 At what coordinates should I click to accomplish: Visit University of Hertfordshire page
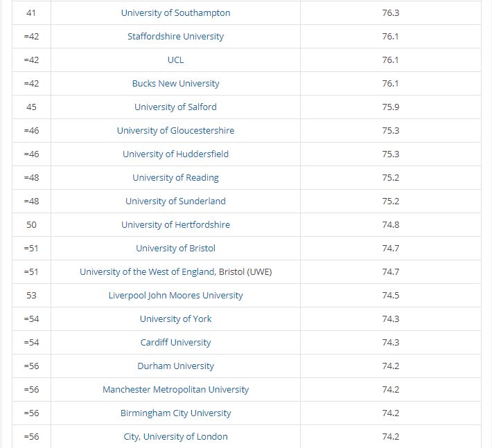pos(175,224)
